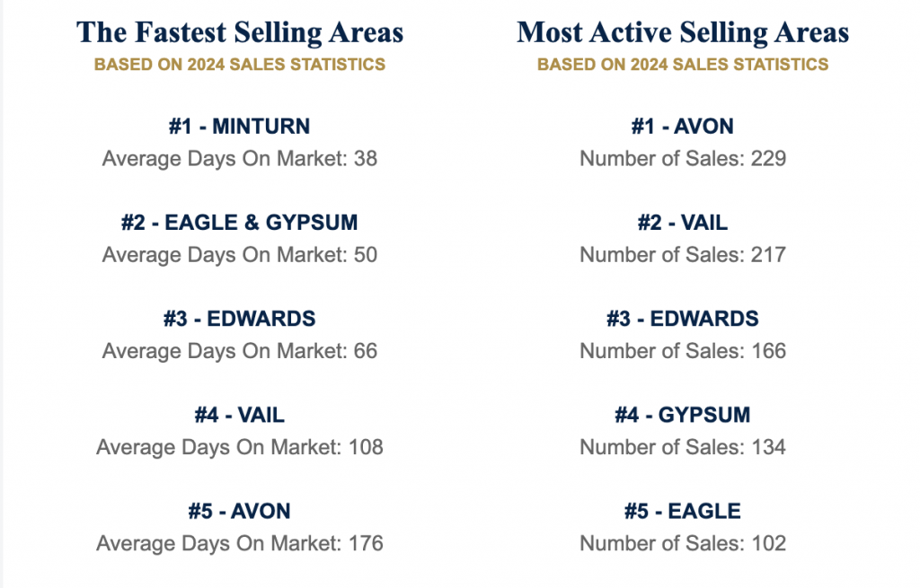Open the #5 - EAGLE entry
The height and width of the screenshot is (588, 920).
pyautogui.click(x=683, y=511)
